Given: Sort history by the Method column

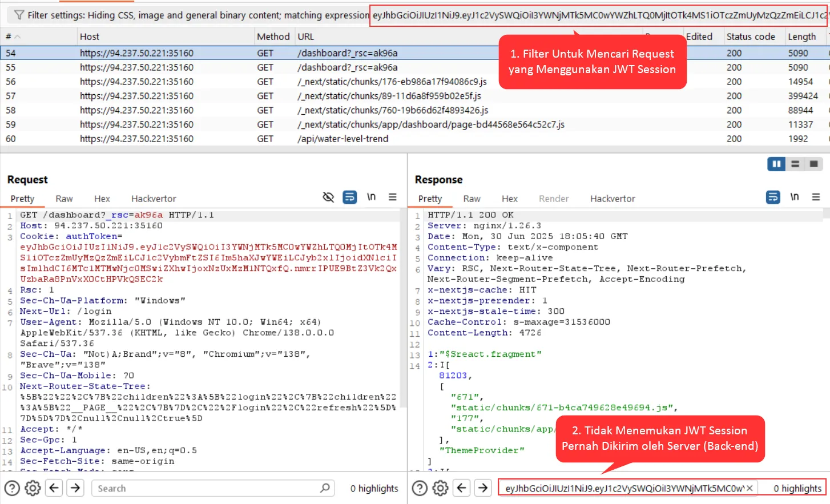Looking at the screenshot, I should point(274,37).
